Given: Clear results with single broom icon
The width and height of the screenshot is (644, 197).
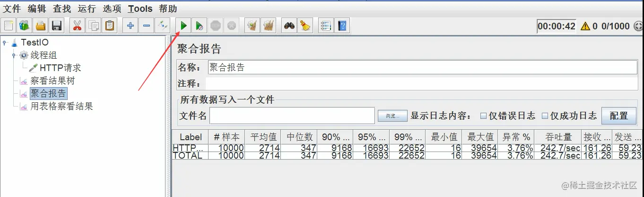Looking at the screenshot, I should point(252,26).
